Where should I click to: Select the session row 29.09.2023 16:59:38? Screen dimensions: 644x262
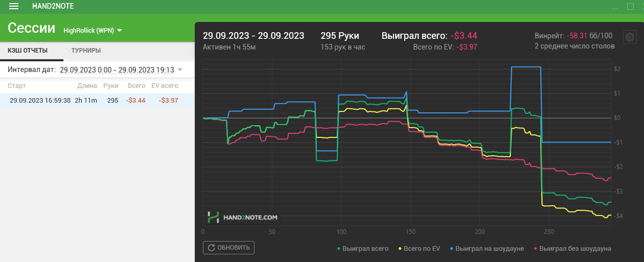click(97, 100)
